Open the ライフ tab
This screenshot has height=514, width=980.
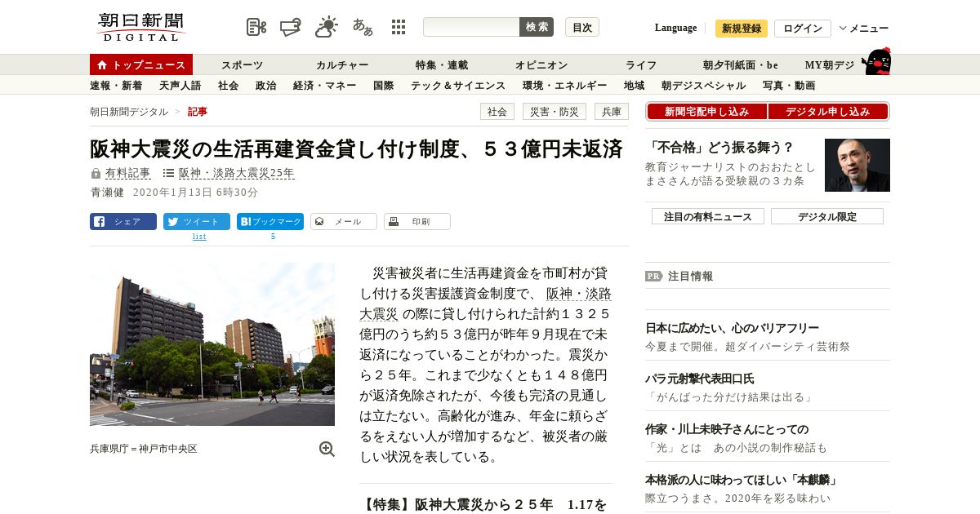641,64
